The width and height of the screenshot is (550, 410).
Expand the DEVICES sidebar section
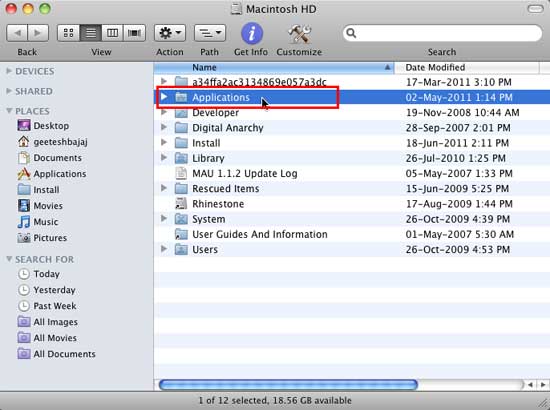pyautogui.click(x=9, y=71)
